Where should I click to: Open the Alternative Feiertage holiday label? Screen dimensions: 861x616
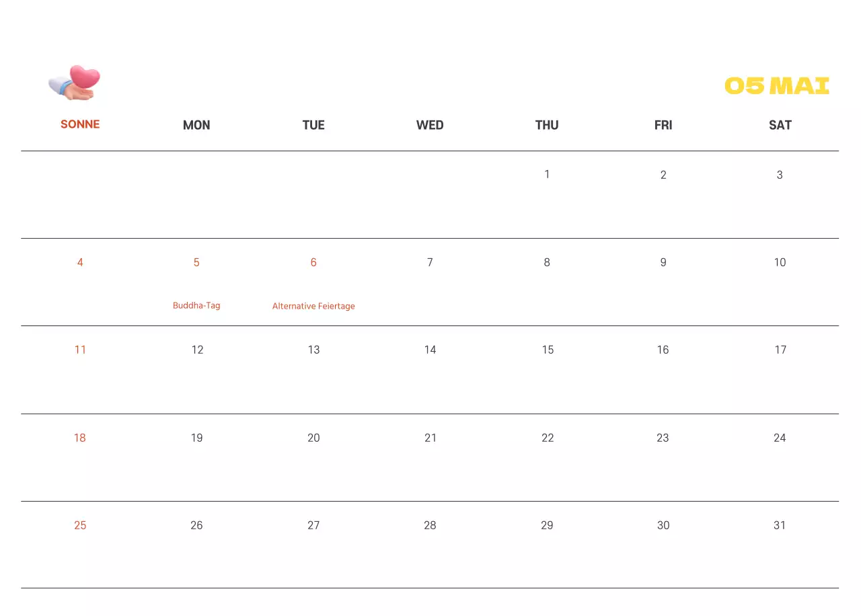313,306
